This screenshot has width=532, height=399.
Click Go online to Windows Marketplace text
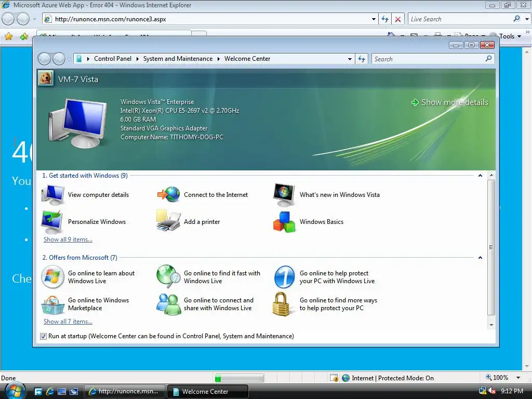point(98,304)
